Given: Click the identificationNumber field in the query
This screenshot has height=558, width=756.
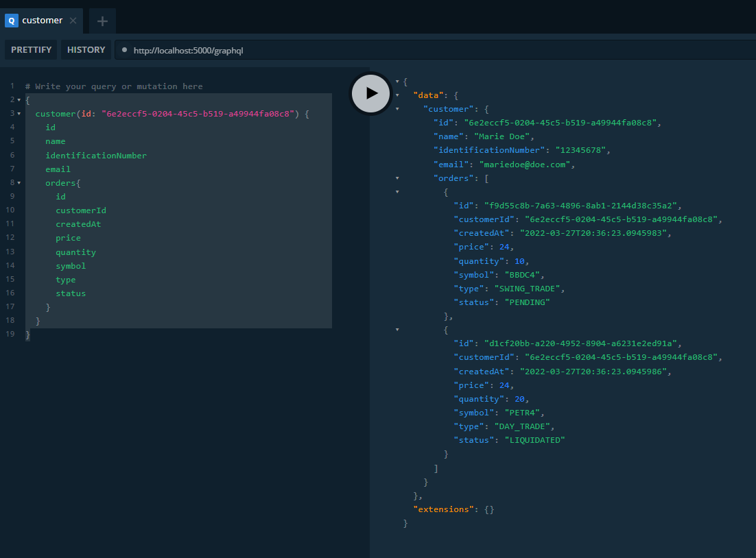Looking at the screenshot, I should pos(96,155).
